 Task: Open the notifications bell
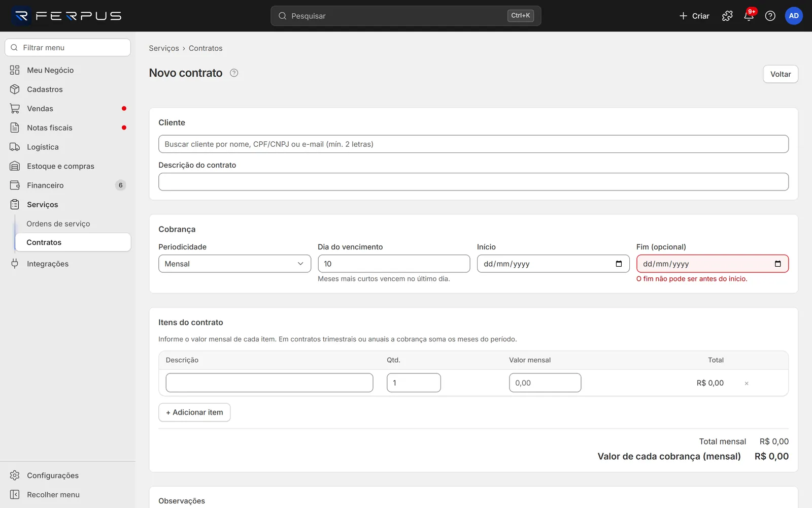click(x=749, y=16)
